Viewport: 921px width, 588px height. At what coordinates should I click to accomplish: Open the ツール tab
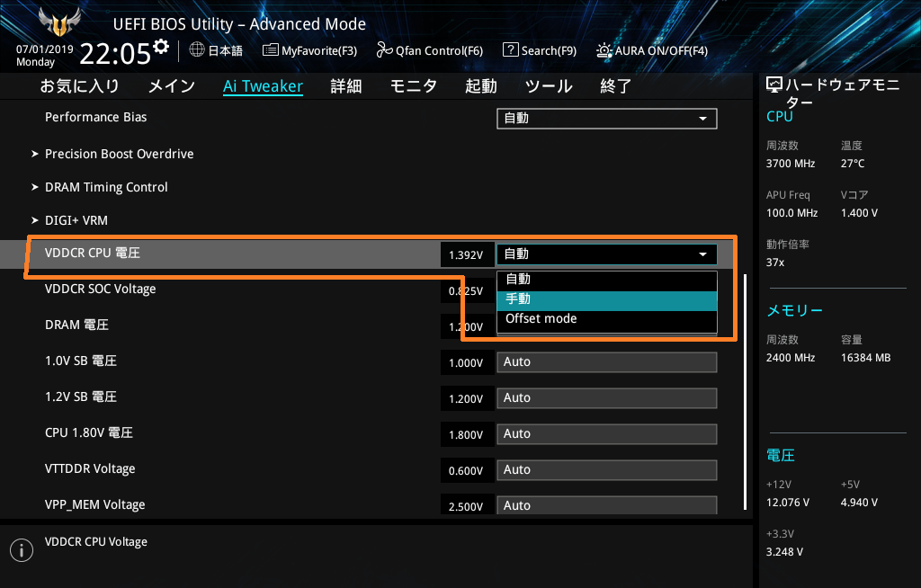549,86
